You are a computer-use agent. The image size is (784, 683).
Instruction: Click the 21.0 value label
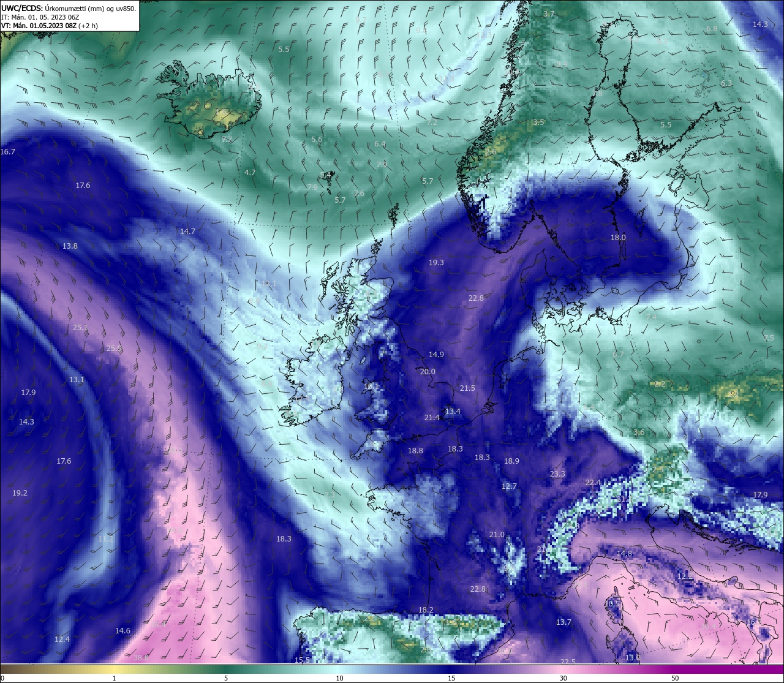[x=497, y=534]
